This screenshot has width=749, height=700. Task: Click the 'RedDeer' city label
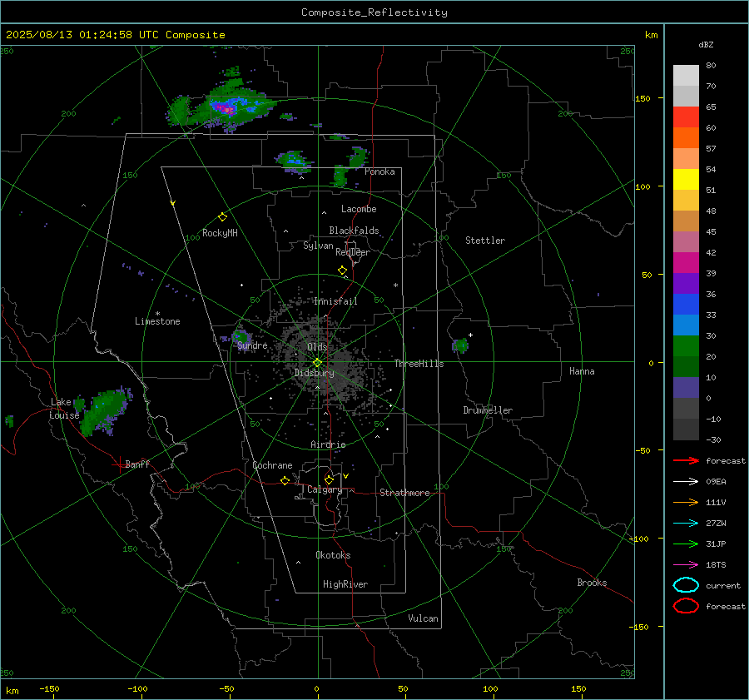point(353,252)
